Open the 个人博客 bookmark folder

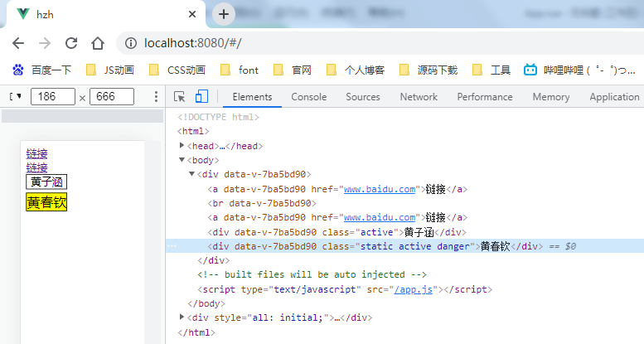(x=356, y=70)
